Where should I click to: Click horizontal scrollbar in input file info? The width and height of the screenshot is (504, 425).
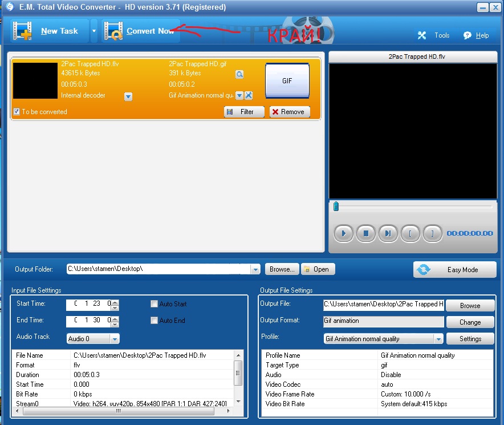[x=118, y=411]
